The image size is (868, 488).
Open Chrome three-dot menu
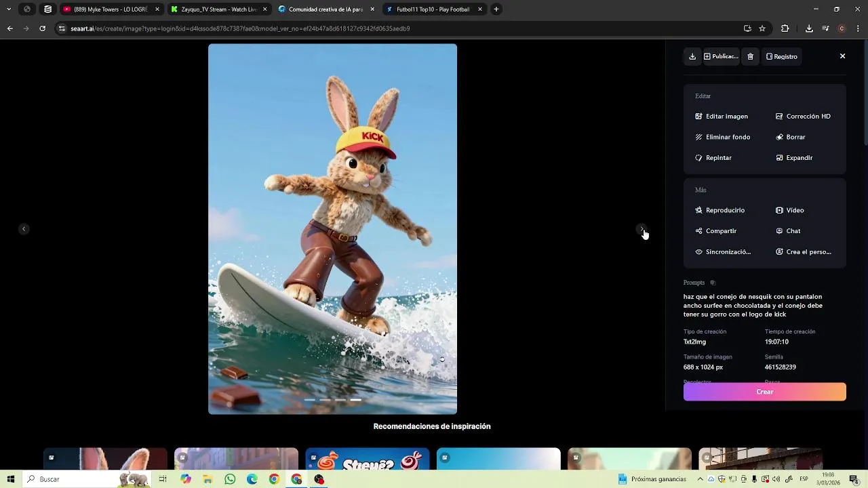point(859,28)
